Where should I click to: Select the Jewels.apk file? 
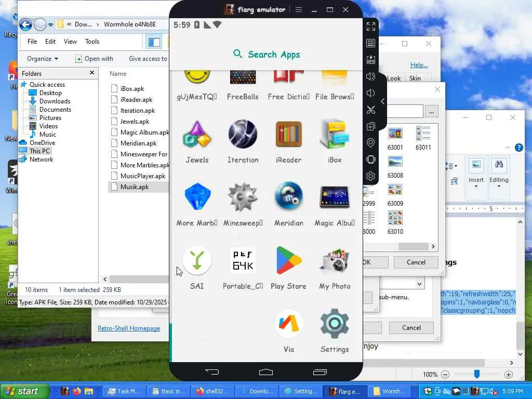point(135,121)
